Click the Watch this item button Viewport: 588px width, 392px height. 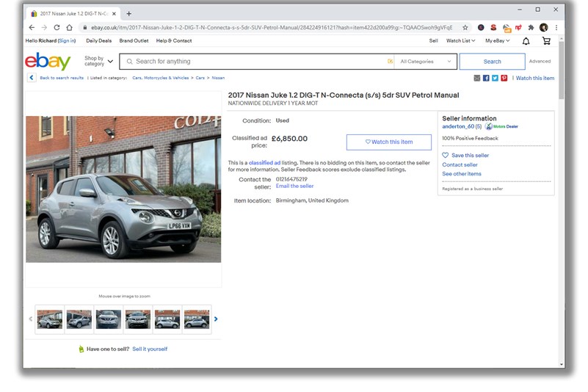click(x=389, y=142)
